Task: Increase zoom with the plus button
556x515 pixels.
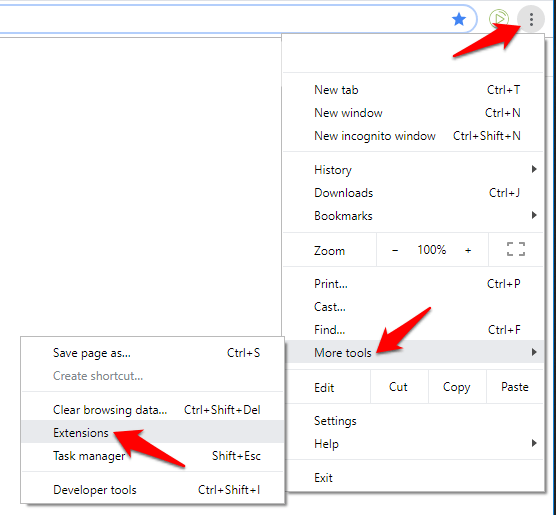Action: click(468, 250)
